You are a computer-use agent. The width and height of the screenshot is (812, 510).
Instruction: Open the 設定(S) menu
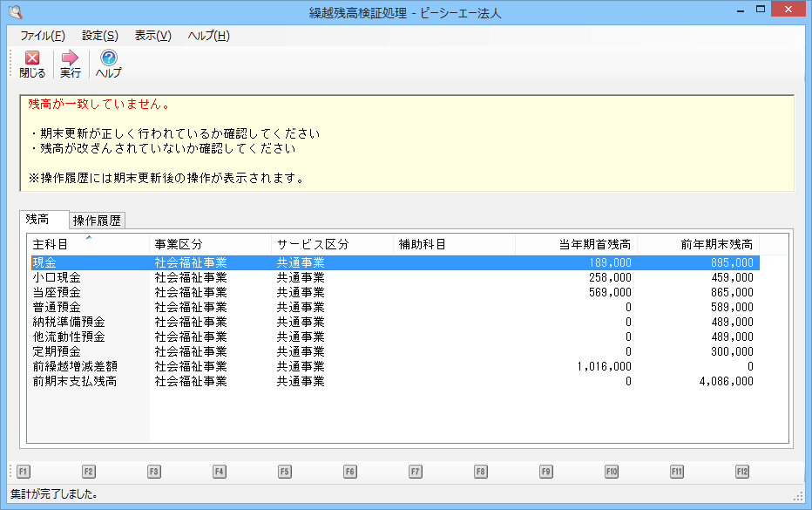point(100,36)
